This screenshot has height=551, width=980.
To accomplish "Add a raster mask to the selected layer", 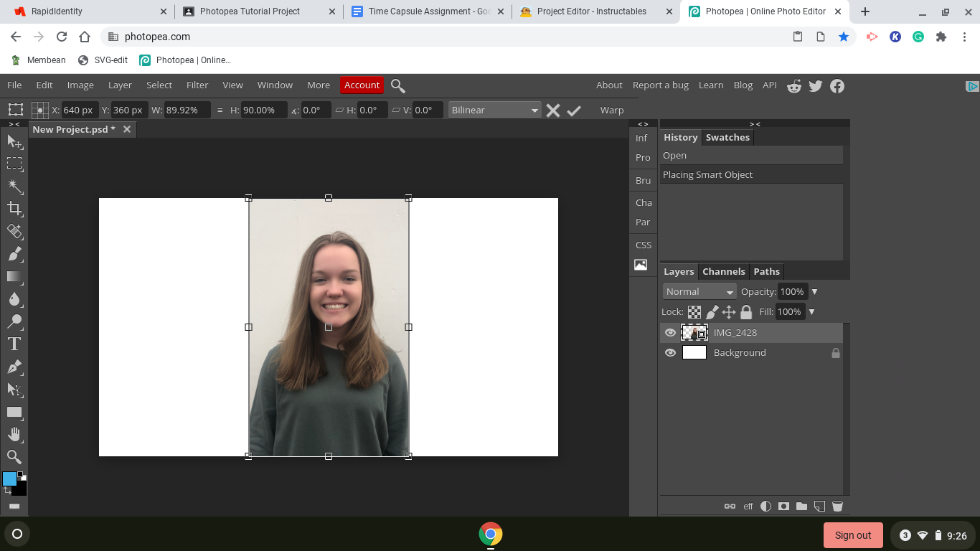I will tap(783, 506).
